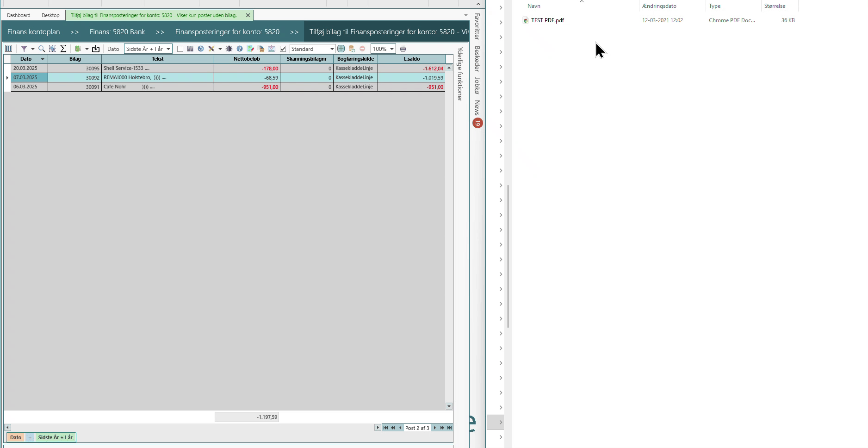868x448 pixels.
Task: Select the 'Cafe Nohr' row text
Action: click(x=129, y=87)
